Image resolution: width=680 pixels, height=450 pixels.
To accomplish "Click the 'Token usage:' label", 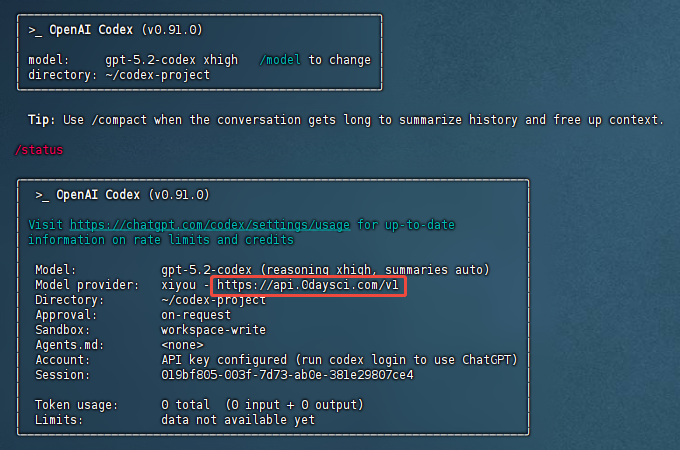I will [76, 405].
